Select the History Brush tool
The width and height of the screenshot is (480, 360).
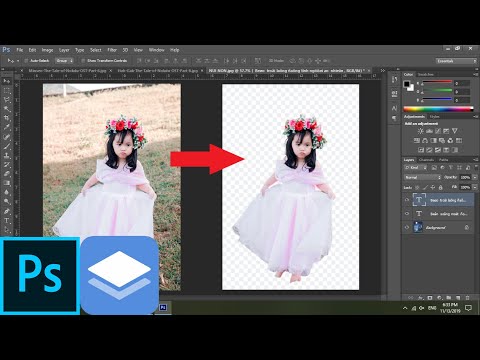point(7,165)
